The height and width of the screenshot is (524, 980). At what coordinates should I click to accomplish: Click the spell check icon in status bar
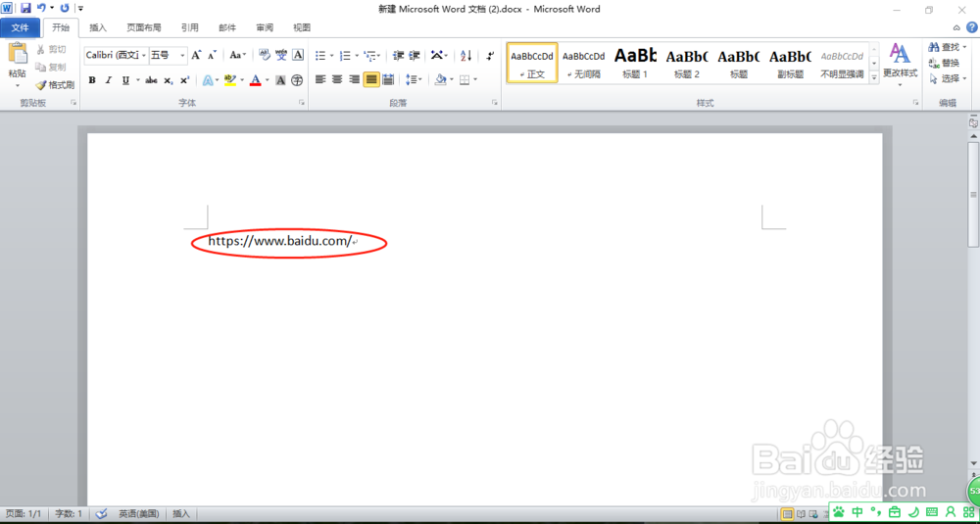(x=101, y=513)
